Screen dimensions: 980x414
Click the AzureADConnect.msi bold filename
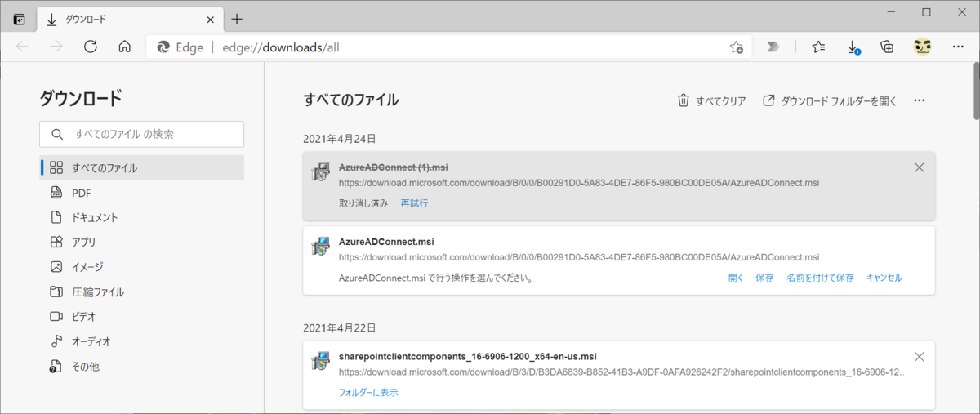coord(386,242)
